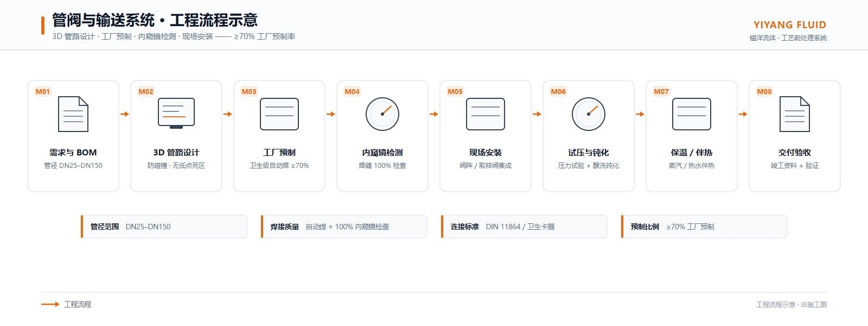
Task: Click the M02 step badge
Action: point(146,91)
